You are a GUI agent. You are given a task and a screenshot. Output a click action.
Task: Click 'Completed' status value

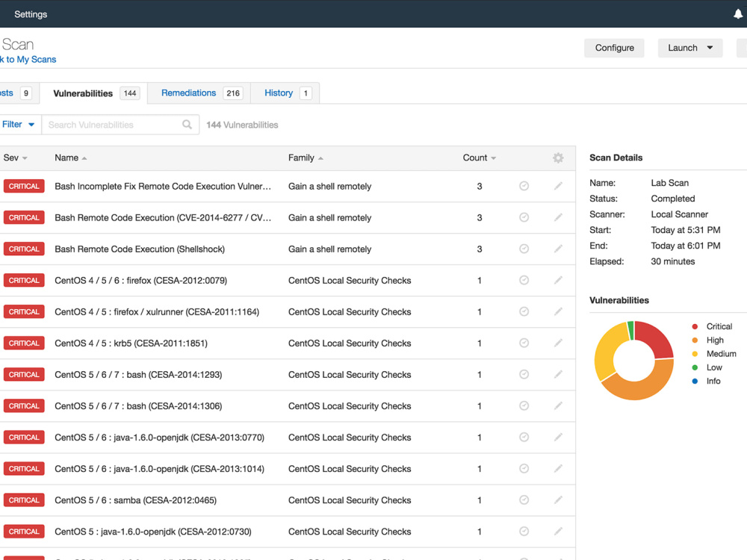(x=673, y=199)
